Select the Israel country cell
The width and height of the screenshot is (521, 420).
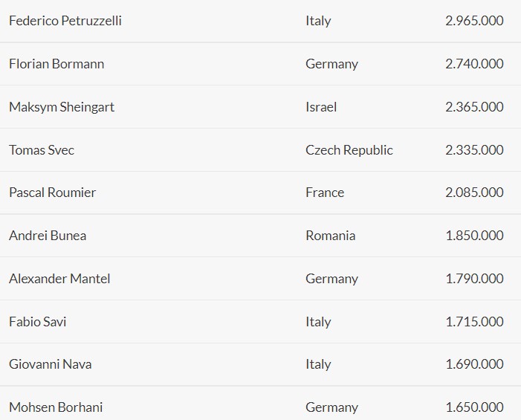tap(321, 107)
